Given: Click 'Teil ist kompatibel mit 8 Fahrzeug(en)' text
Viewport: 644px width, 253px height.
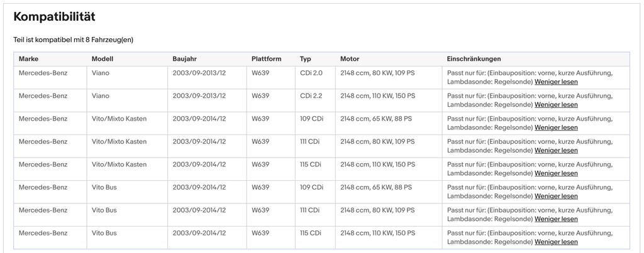Looking at the screenshot, I should pyautogui.click(x=74, y=40).
